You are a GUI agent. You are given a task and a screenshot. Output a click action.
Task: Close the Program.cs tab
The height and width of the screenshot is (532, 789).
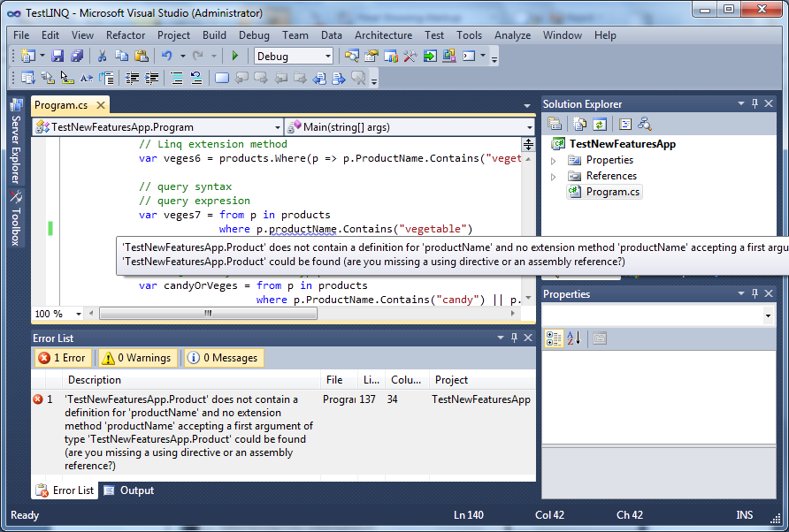pyautogui.click(x=101, y=105)
